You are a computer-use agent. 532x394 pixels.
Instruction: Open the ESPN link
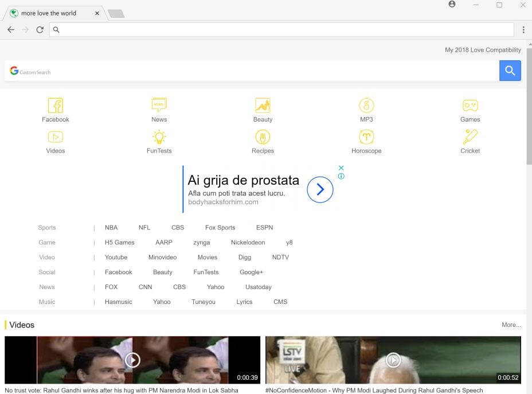[x=264, y=227]
